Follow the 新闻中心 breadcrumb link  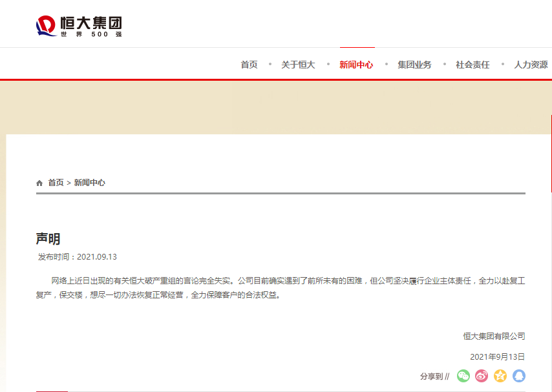pos(89,183)
